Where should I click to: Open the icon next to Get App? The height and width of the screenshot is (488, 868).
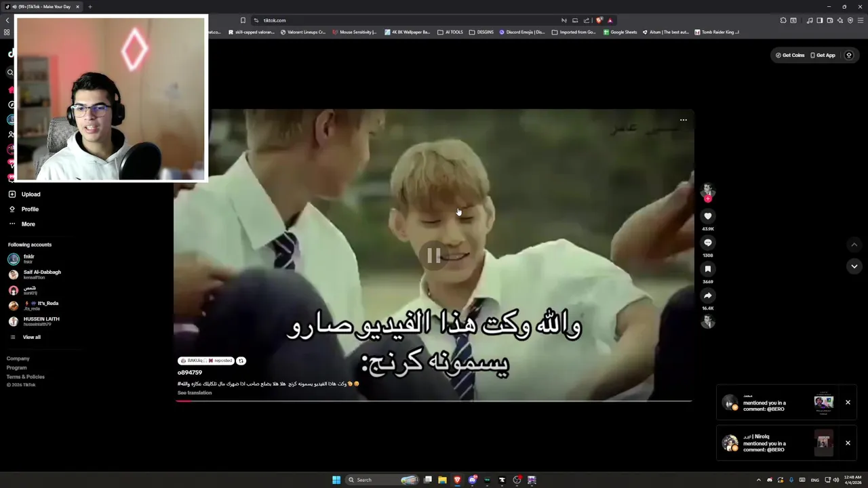[849, 55]
